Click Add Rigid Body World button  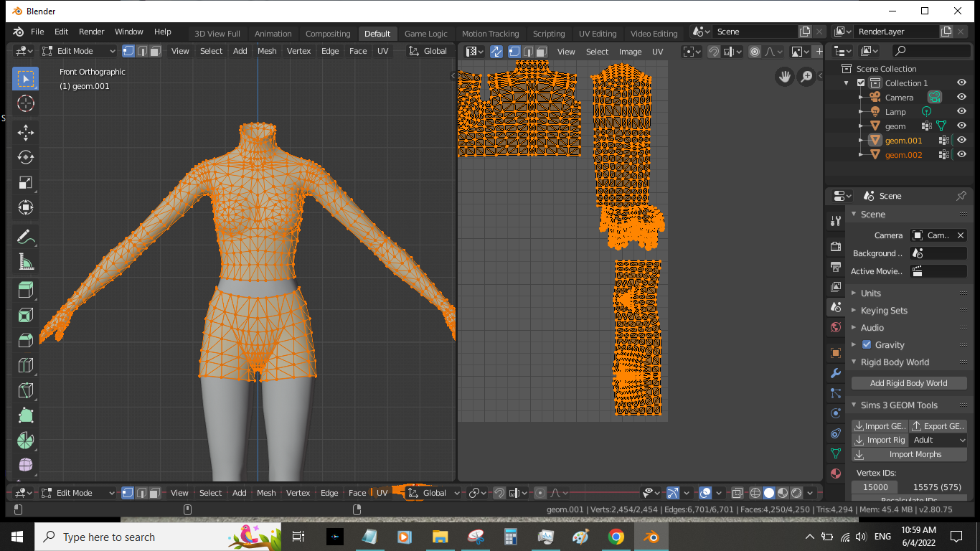click(908, 383)
